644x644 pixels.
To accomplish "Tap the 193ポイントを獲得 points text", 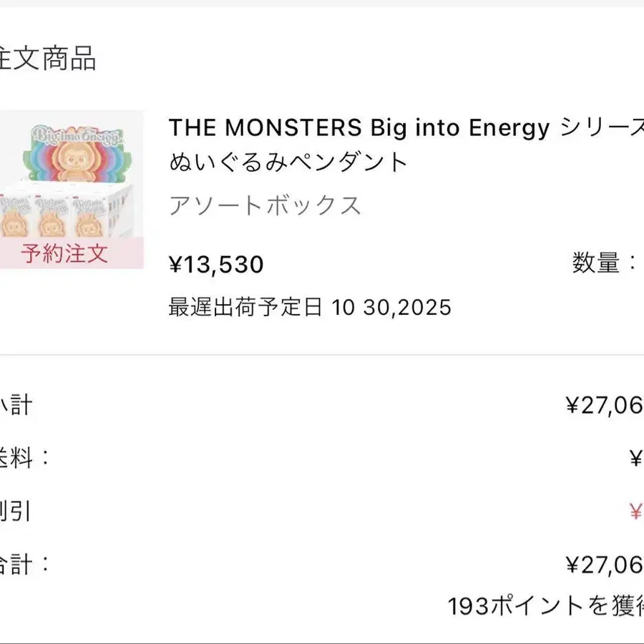I will coord(545,606).
